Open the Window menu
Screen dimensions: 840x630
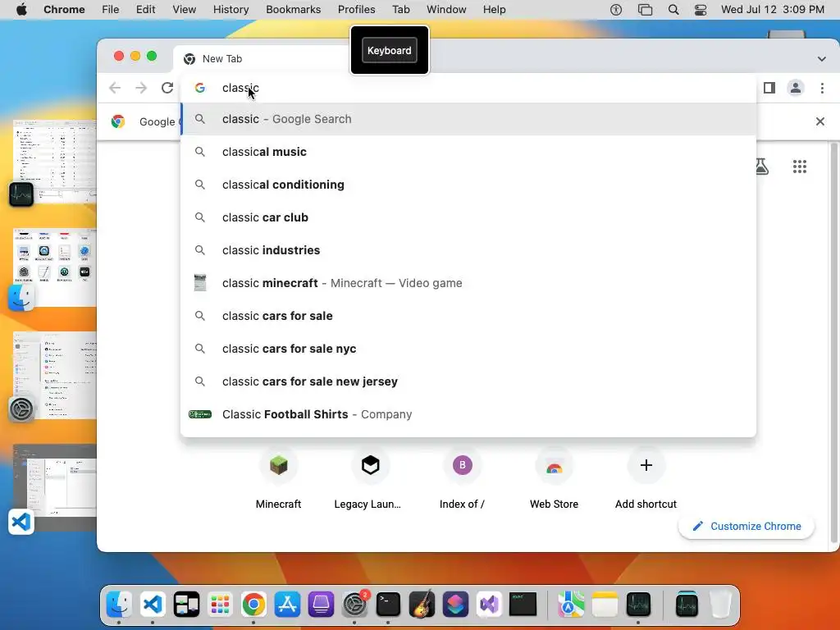(x=446, y=10)
